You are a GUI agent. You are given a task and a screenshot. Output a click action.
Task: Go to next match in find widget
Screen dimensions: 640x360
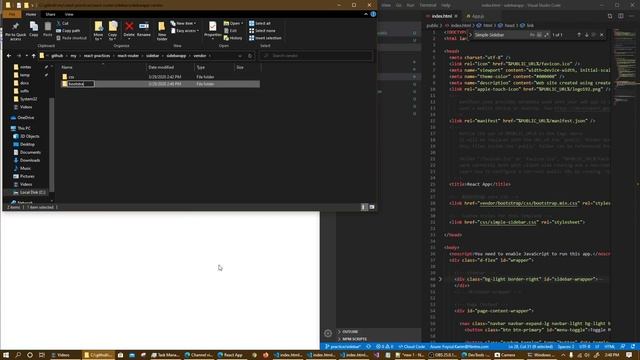[587, 35]
